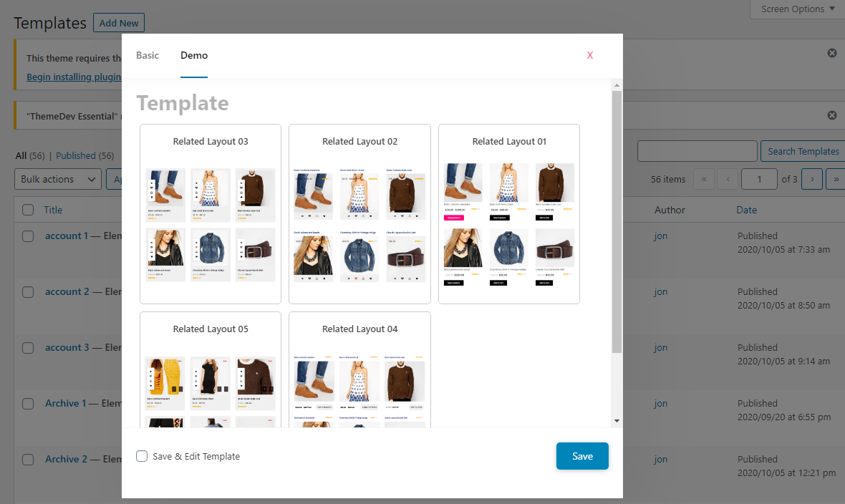Expand the Screen Options panel
Image resolution: width=845 pixels, height=504 pixels.
798,9
